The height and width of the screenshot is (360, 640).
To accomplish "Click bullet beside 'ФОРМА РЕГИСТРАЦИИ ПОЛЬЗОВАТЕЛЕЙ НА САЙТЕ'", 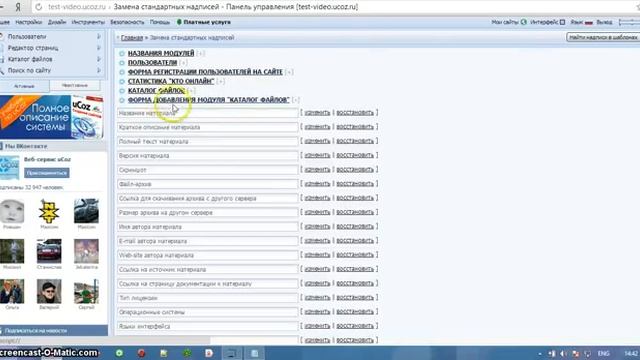I will point(122,72).
